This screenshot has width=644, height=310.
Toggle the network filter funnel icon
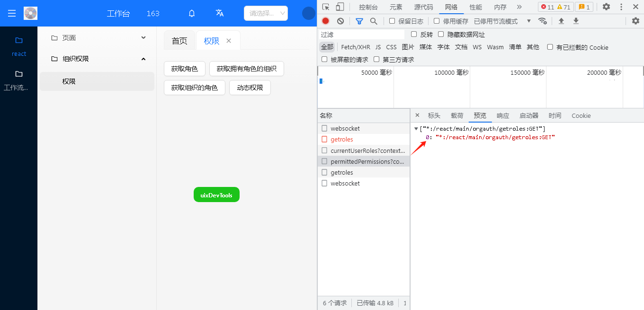click(x=359, y=21)
